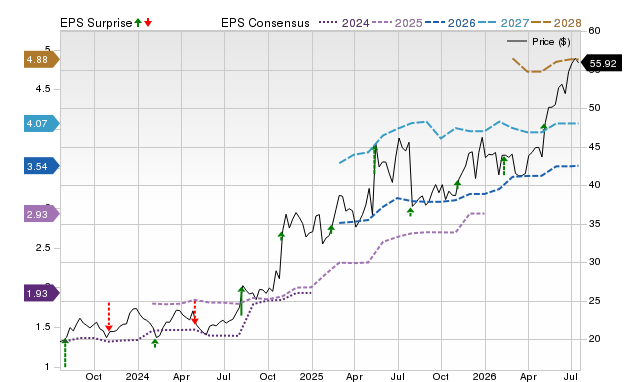The height and width of the screenshot is (382, 640).
Task: Select the 2028 consensus legend entry
Action: coord(556,23)
